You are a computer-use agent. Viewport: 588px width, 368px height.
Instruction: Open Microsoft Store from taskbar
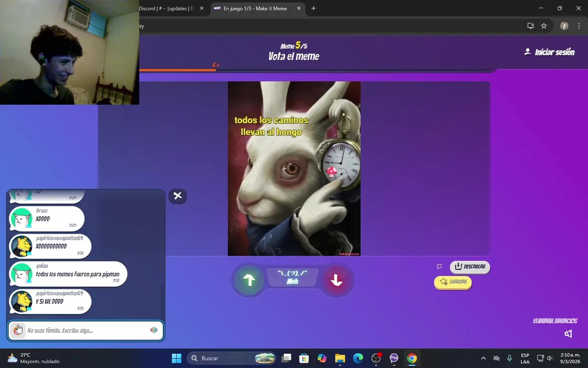(304, 358)
